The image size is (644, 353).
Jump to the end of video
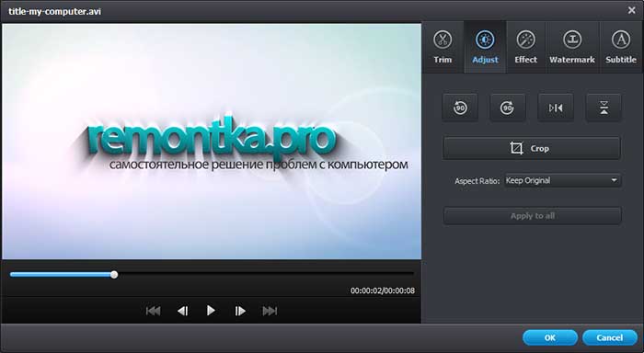click(x=270, y=311)
